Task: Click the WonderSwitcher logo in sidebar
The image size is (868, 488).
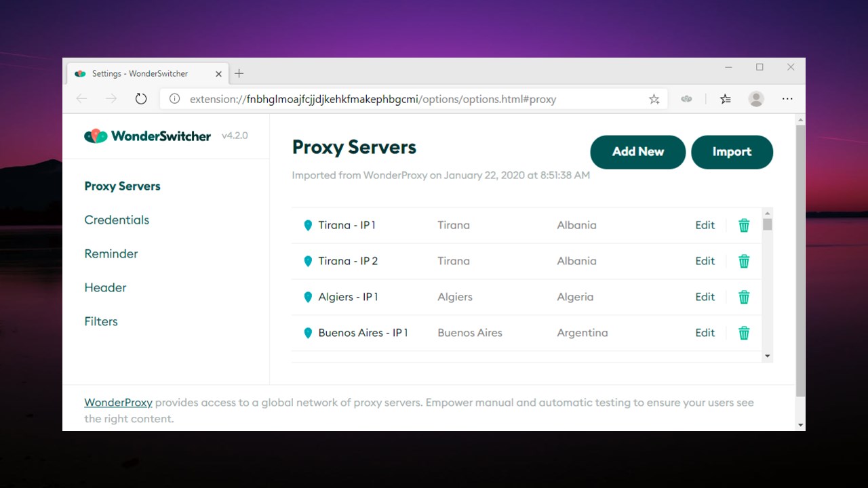Action: 147,136
